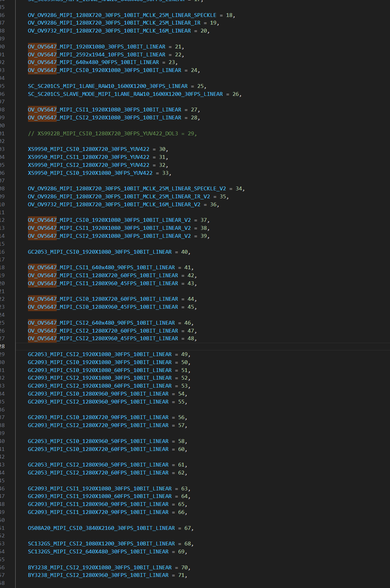Click the GC2053_MIPI_CSI2_1280X960_50FPS_10BIT_LINEAR identifier
The width and height of the screenshot is (390, 588).
(98, 465)
